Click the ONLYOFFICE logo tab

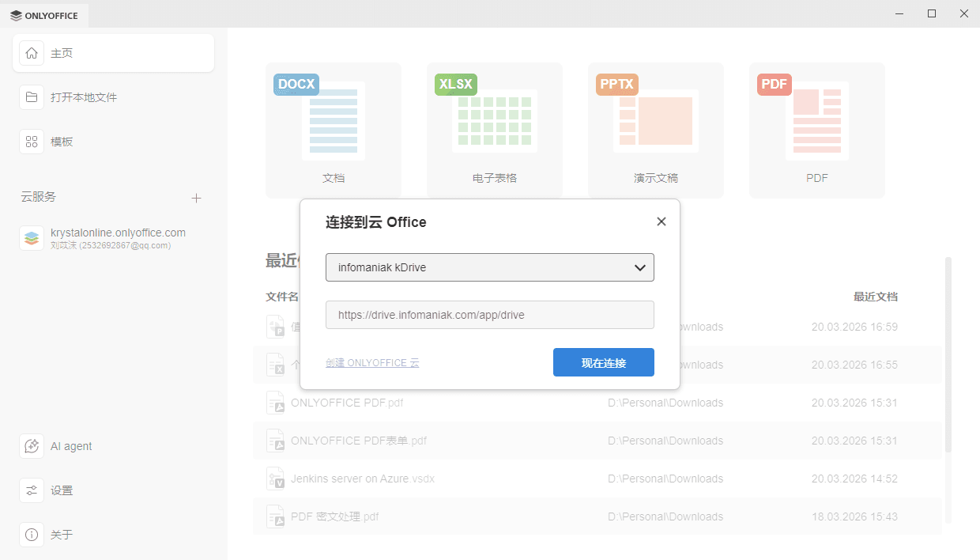[44, 14]
